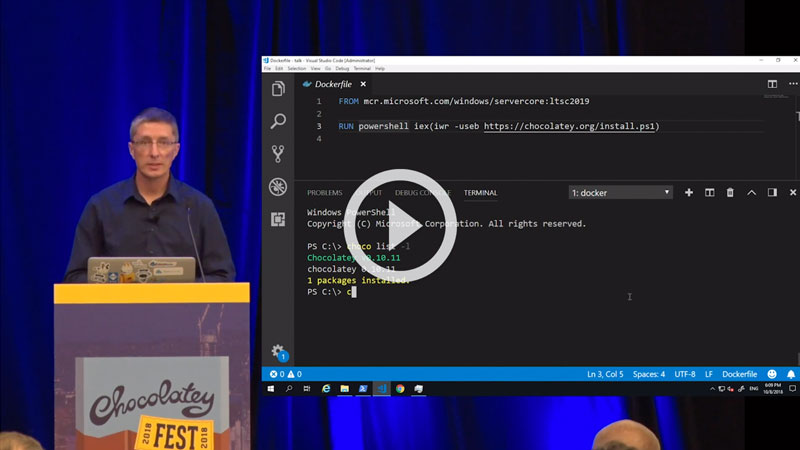Show hidden system tray icons chevron
The height and width of the screenshot is (450, 800).
[712, 389]
